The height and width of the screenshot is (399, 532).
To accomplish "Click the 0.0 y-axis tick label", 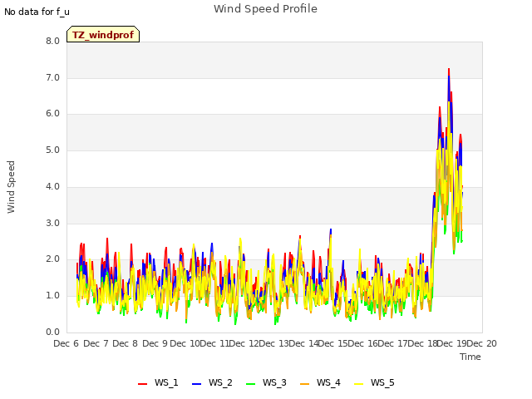I will click(x=52, y=332).
